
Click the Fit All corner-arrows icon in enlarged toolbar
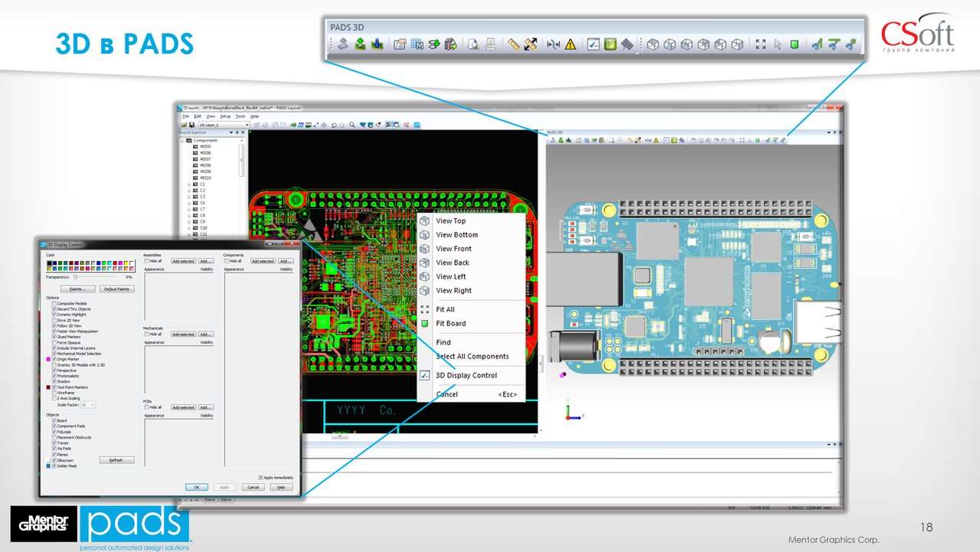pyautogui.click(x=760, y=44)
